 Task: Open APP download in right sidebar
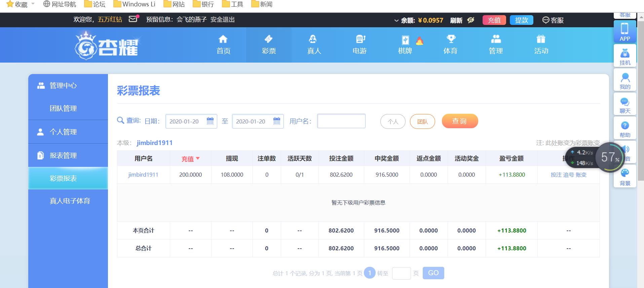[625, 31]
